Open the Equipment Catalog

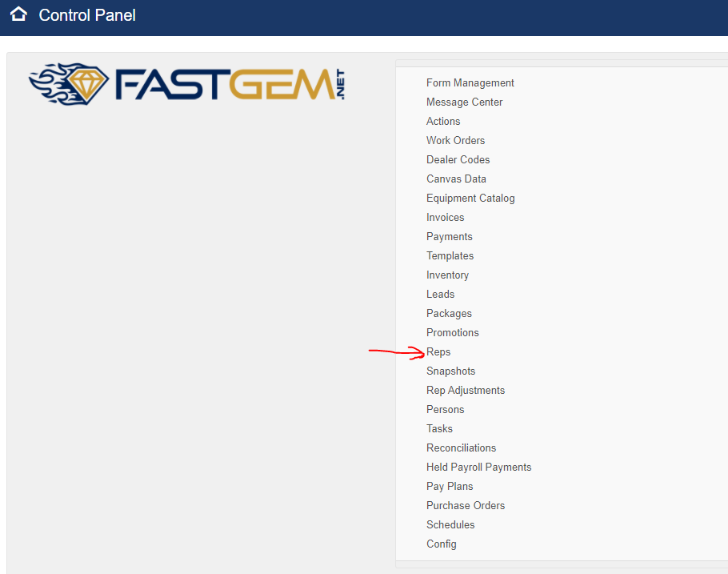pos(470,198)
